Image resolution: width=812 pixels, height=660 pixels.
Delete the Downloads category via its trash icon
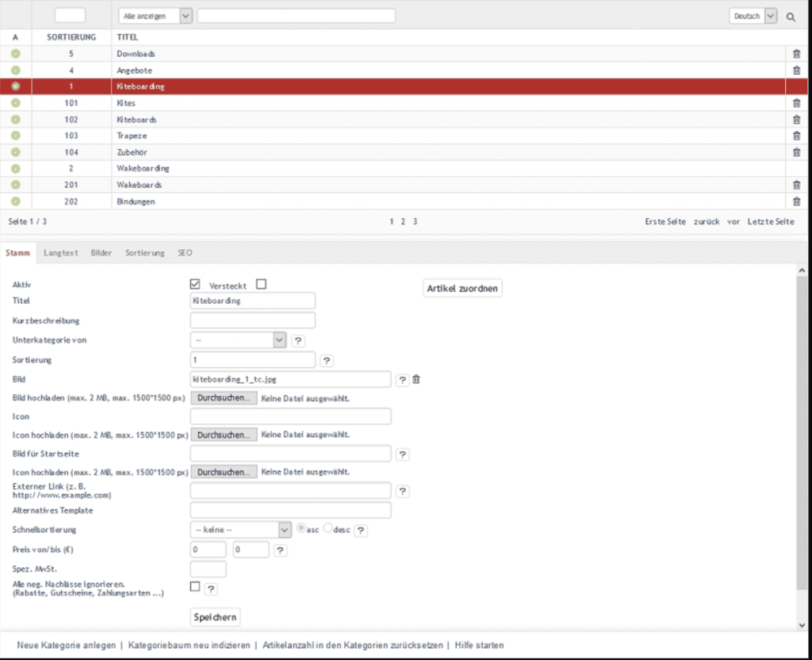coord(796,53)
